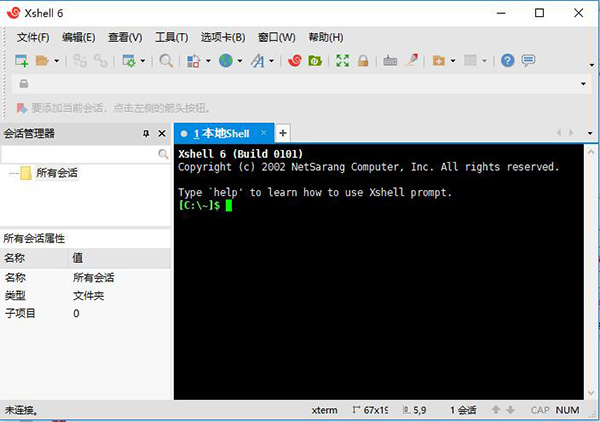
Task: Toggle the NUM indicator in status bar
Action: pos(567,410)
